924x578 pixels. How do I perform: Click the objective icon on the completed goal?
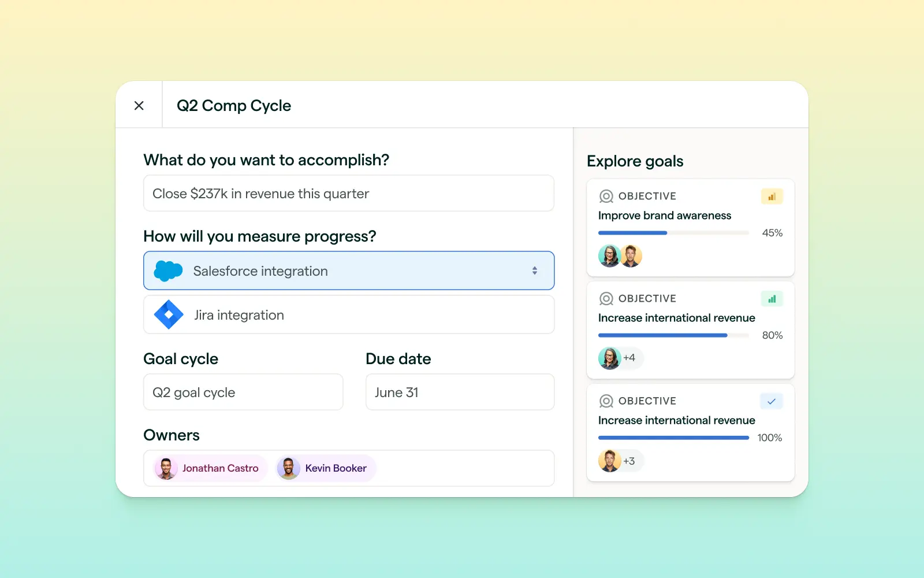pyautogui.click(x=606, y=401)
